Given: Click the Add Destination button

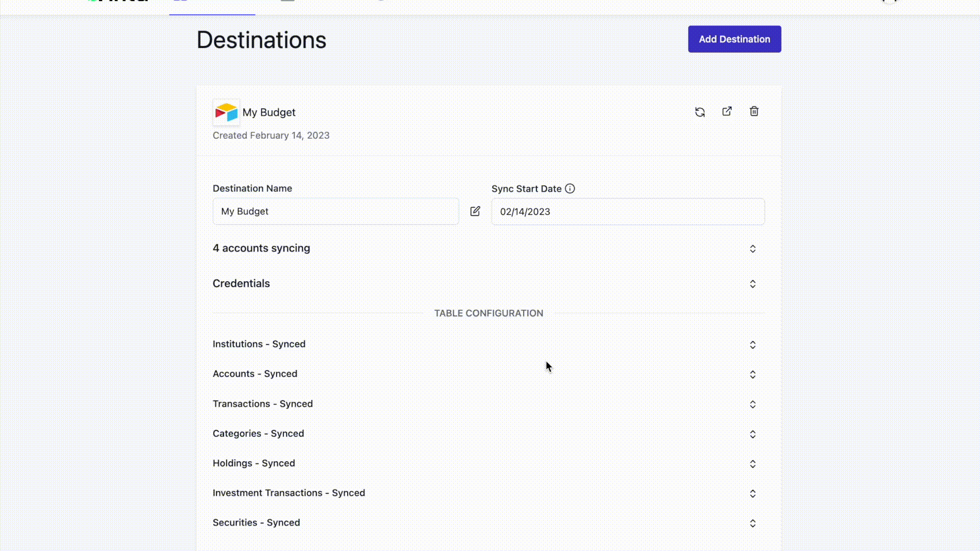Looking at the screenshot, I should click(734, 39).
